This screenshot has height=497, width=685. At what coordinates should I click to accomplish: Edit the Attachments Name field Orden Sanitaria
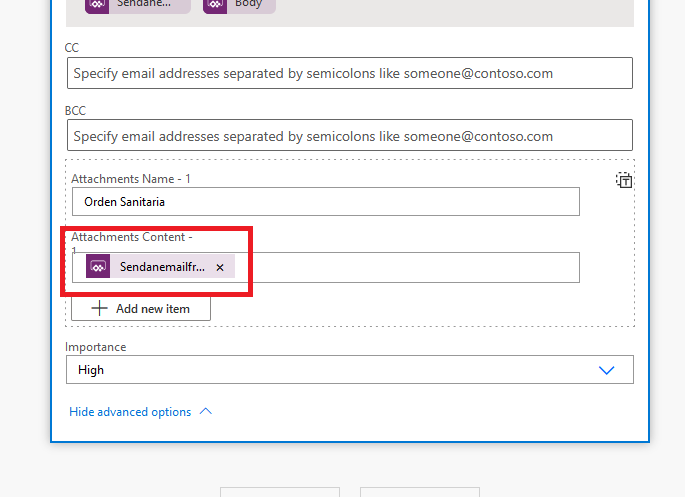[x=326, y=202]
